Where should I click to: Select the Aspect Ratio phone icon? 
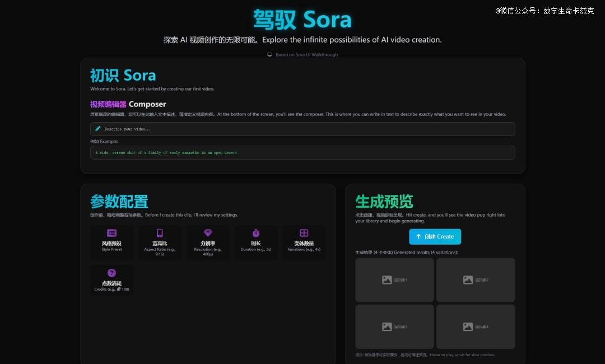[x=160, y=233]
